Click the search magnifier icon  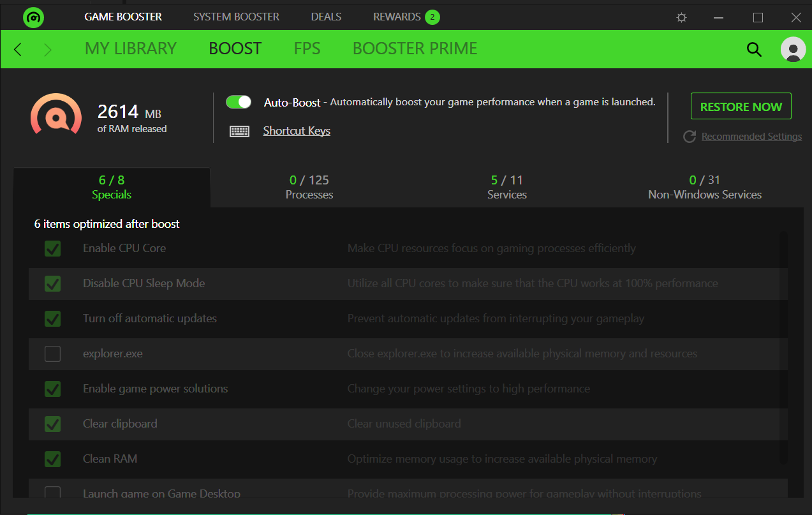pyautogui.click(x=754, y=49)
